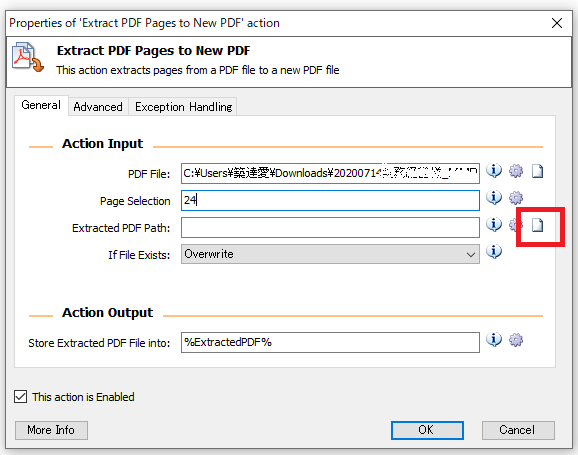Select the General tab

pyautogui.click(x=41, y=105)
